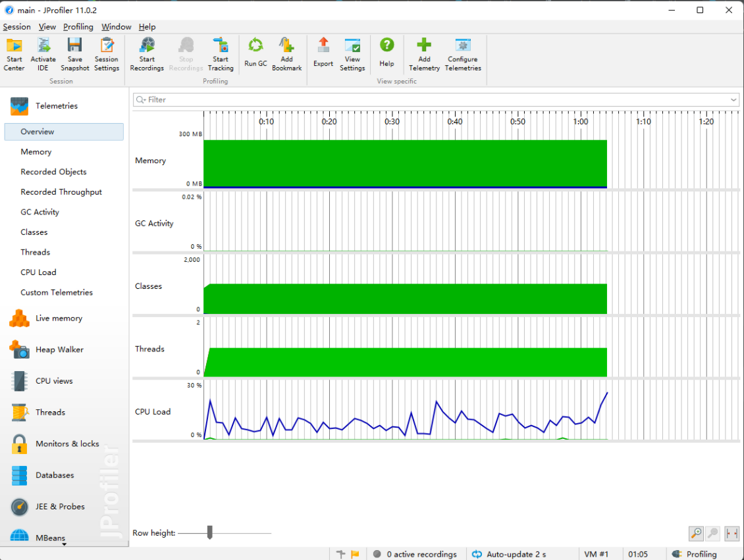Select Custom Telemetries view
The width and height of the screenshot is (744, 560).
pos(57,293)
